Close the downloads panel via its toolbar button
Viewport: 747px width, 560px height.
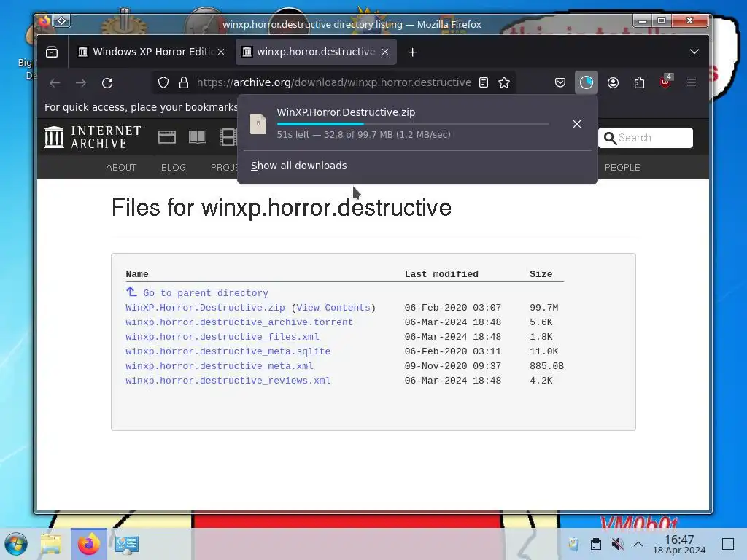(586, 83)
